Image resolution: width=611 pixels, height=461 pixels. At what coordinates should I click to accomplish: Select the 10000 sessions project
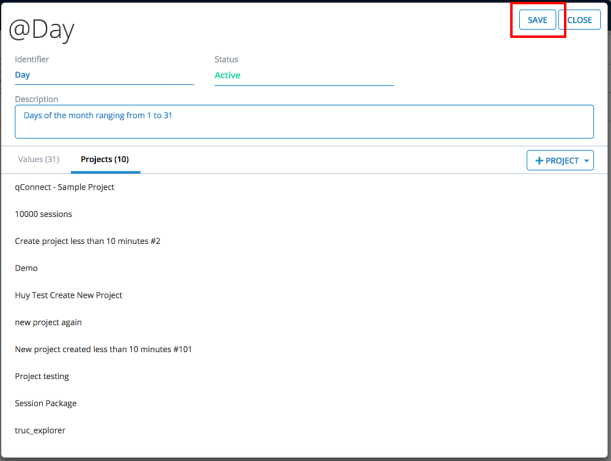coord(43,214)
